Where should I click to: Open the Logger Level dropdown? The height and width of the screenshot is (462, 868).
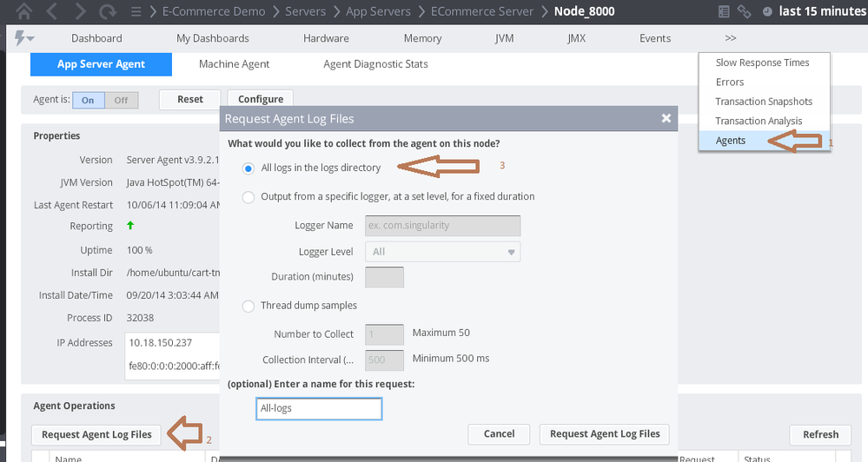(443, 252)
